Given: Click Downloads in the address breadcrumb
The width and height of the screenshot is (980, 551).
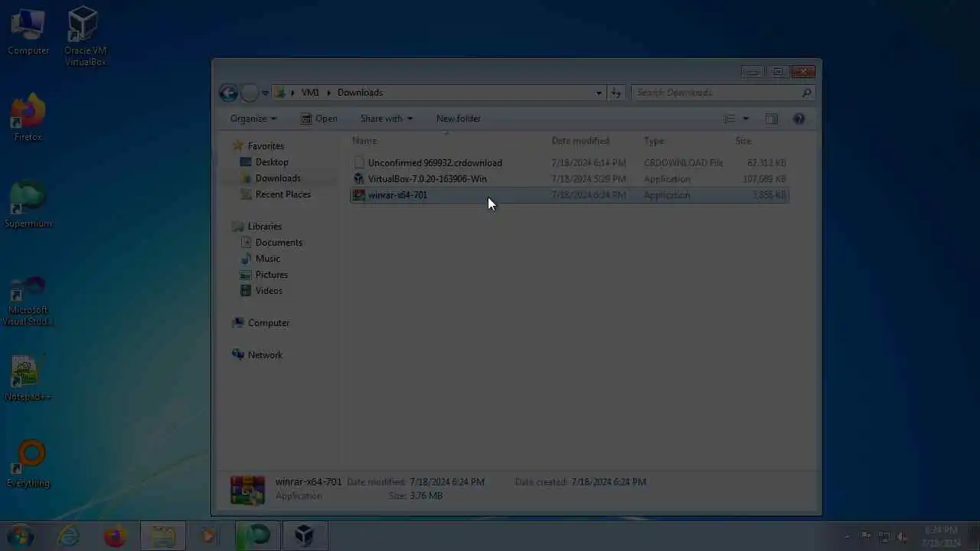Looking at the screenshot, I should (360, 93).
